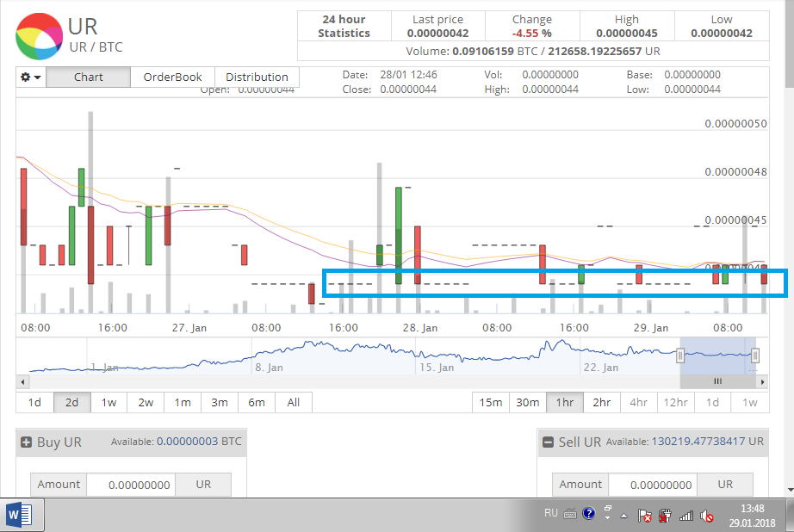Switch to the Distribution tab
The height and width of the screenshot is (532, 794).
(x=257, y=77)
